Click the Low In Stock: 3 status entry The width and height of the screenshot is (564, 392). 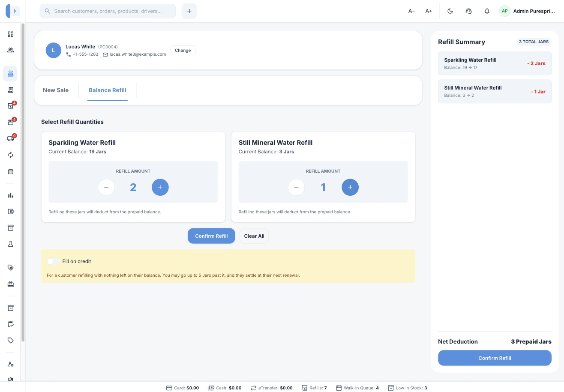pyautogui.click(x=407, y=388)
